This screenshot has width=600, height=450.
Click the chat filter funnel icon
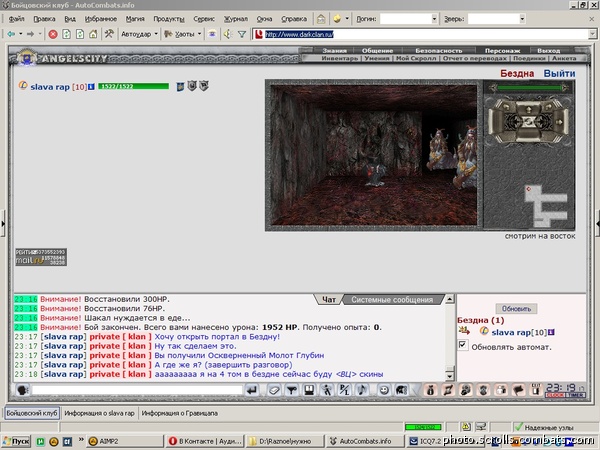point(292,390)
